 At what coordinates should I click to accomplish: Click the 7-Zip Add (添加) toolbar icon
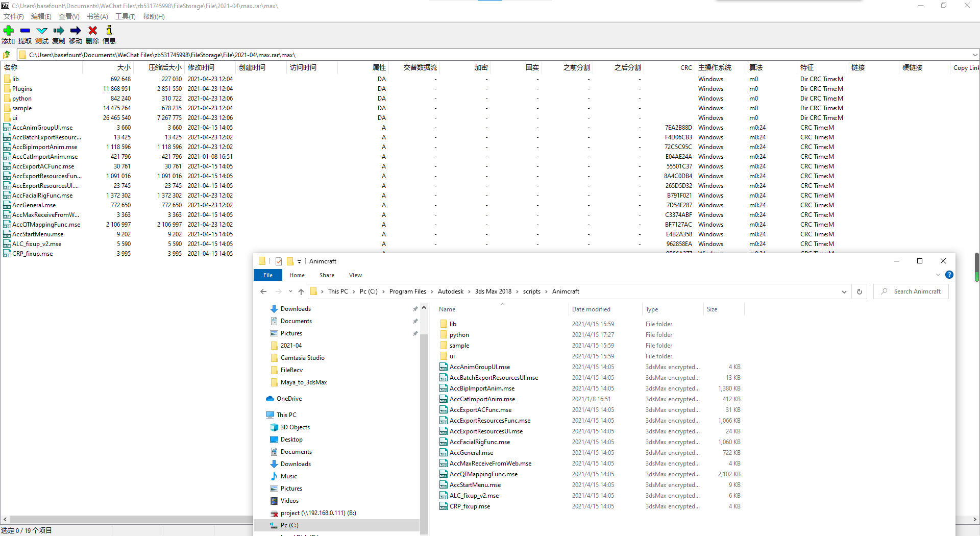[x=8, y=31]
